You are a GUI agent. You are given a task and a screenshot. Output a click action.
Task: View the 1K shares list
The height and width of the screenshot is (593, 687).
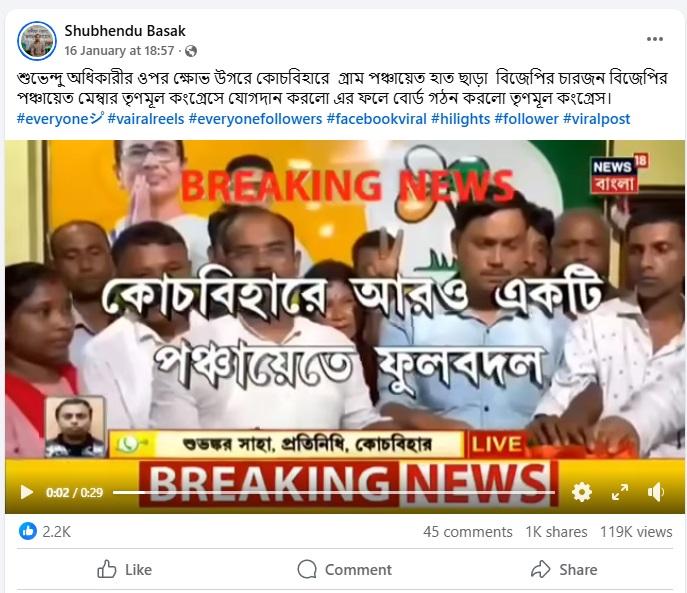click(x=556, y=532)
